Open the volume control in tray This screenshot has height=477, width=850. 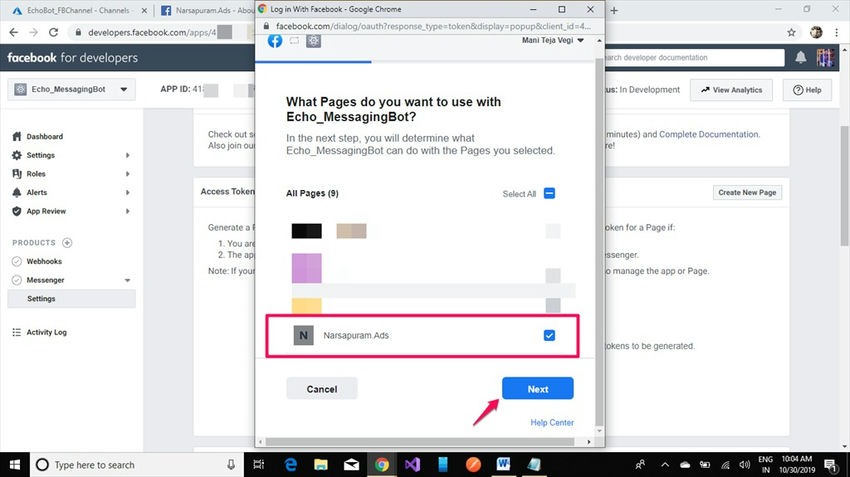744,465
